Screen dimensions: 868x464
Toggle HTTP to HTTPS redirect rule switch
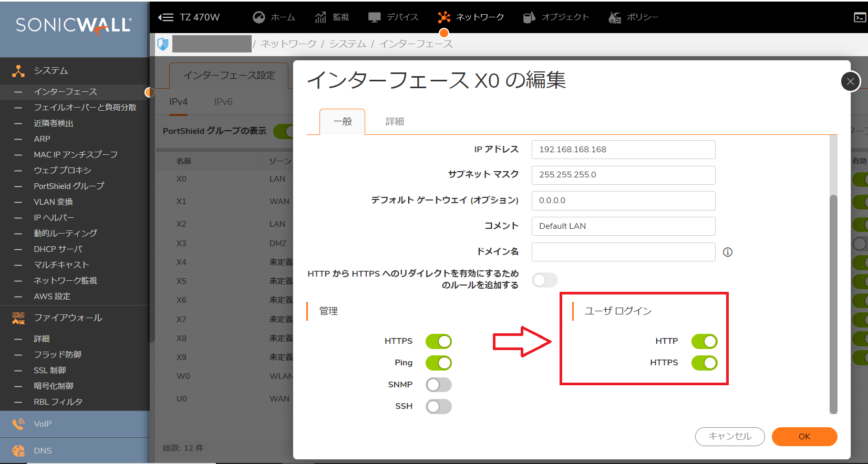click(x=545, y=280)
